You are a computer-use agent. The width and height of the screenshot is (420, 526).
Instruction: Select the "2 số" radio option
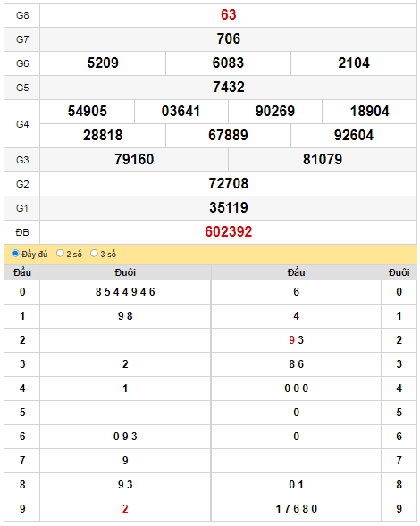click(60, 254)
